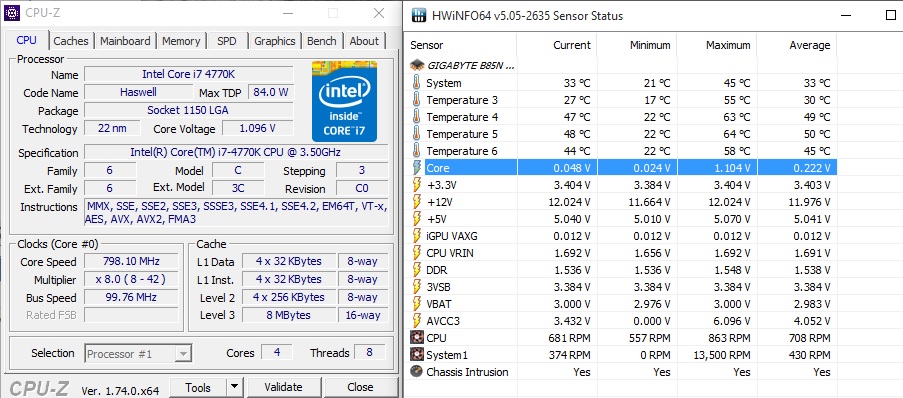Click the Cores count field showing 4
The height and width of the screenshot is (398, 903).
[x=277, y=352]
